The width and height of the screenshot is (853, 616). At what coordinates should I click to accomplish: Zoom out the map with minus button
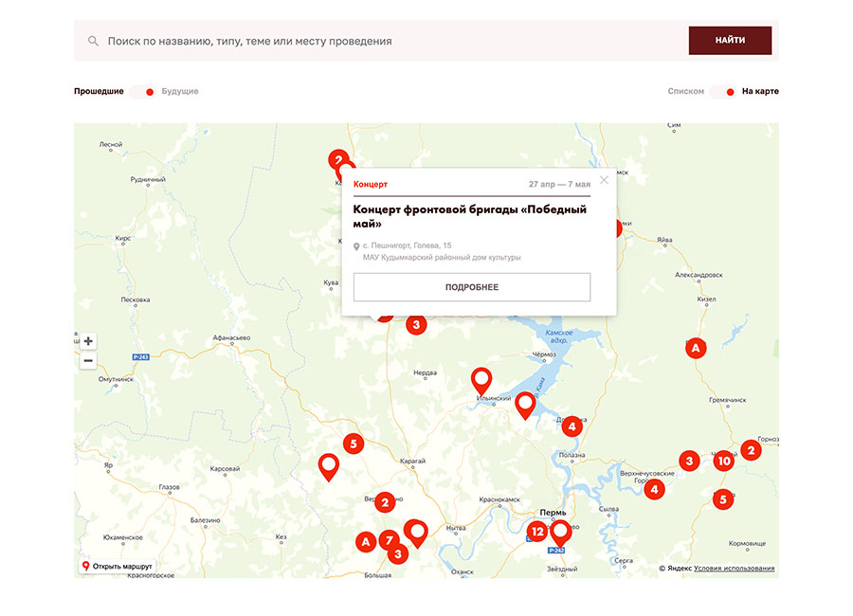(x=88, y=361)
